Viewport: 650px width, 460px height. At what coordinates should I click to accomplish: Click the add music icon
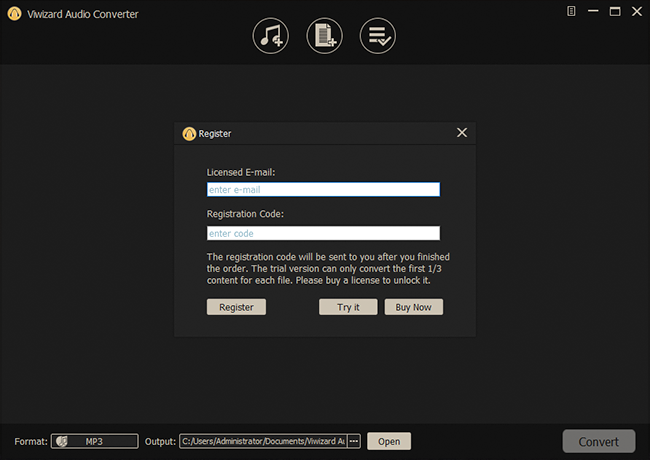point(271,36)
